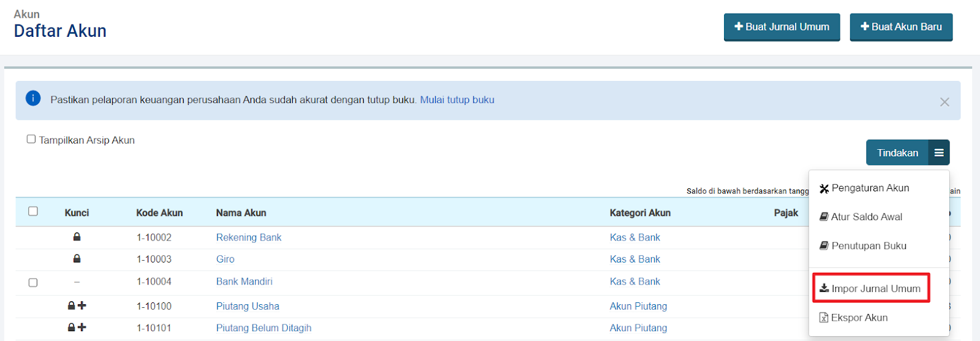980x341 pixels.
Task: Click the Daftar Akun page title
Action: coord(60,31)
